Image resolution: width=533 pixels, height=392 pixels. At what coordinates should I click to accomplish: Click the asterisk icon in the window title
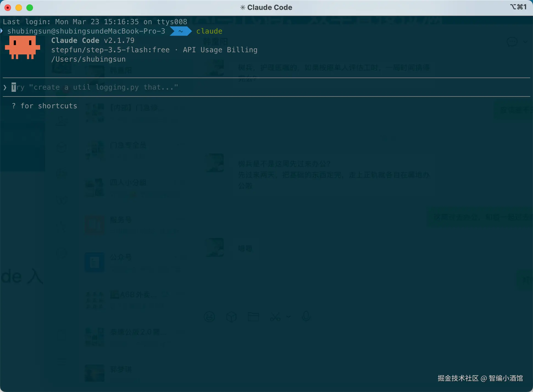click(243, 7)
